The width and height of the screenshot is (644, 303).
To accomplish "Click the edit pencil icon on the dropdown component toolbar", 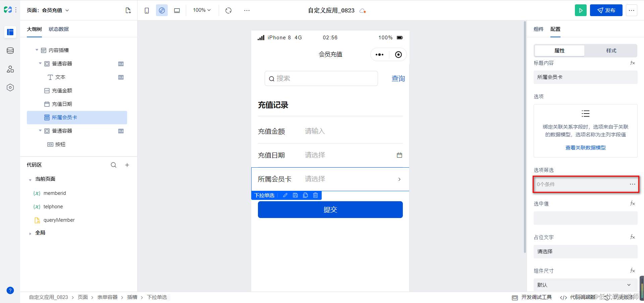I will (x=285, y=195).
